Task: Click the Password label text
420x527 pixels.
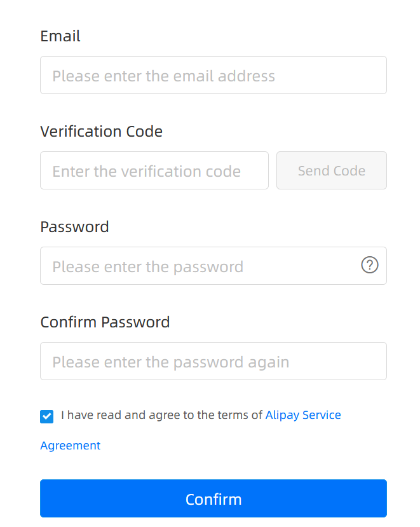Action: 74,227
